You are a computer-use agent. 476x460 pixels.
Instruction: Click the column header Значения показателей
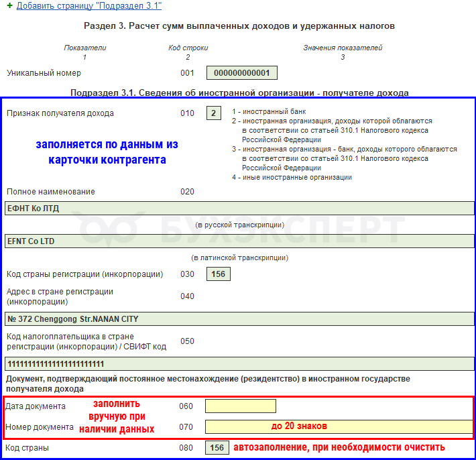click(x=343, y=48)
